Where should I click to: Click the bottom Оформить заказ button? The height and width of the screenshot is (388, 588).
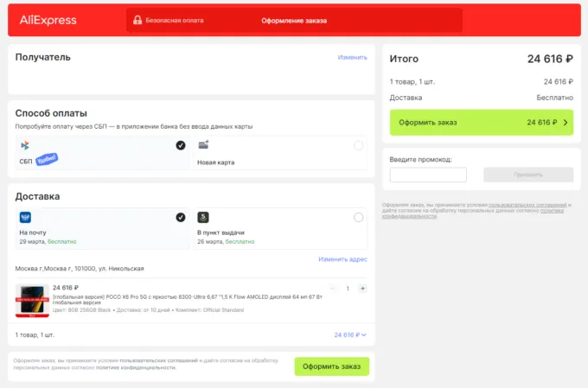click(x=331, y=366)
